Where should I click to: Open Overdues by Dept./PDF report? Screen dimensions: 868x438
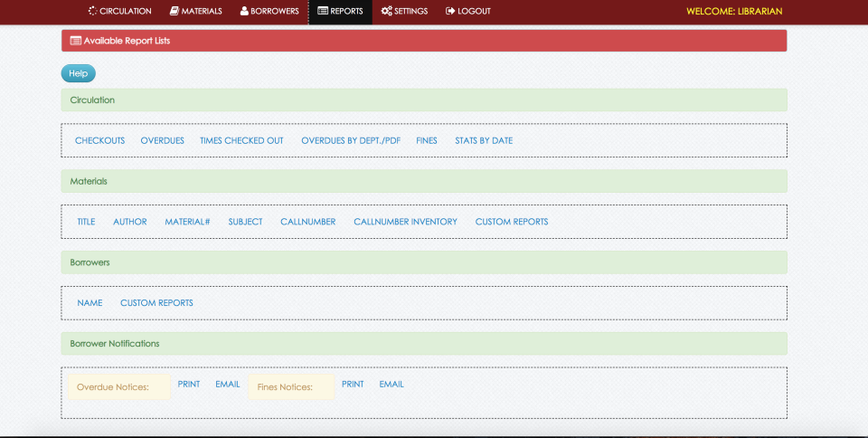pos(351,140)
